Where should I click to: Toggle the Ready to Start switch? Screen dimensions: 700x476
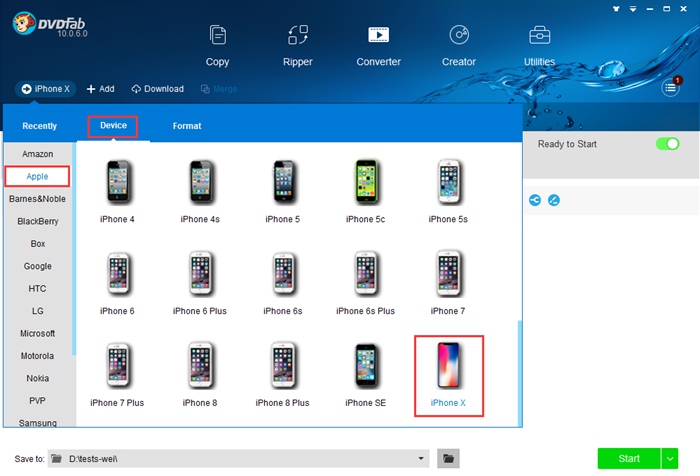667,144
